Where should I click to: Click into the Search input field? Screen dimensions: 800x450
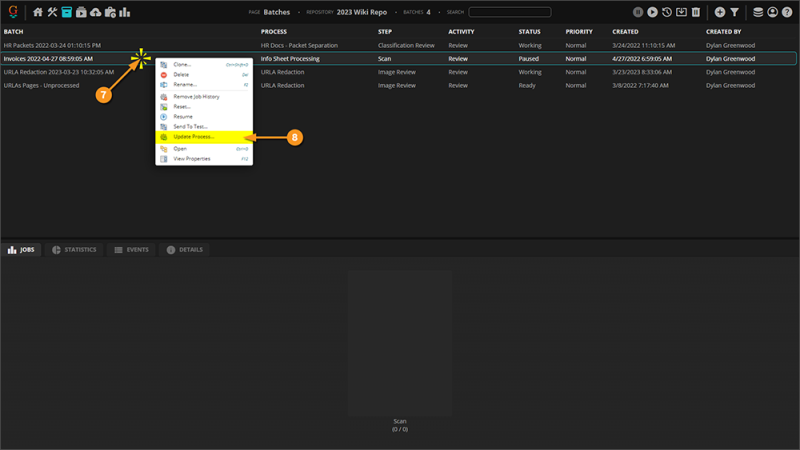[510, 12]
